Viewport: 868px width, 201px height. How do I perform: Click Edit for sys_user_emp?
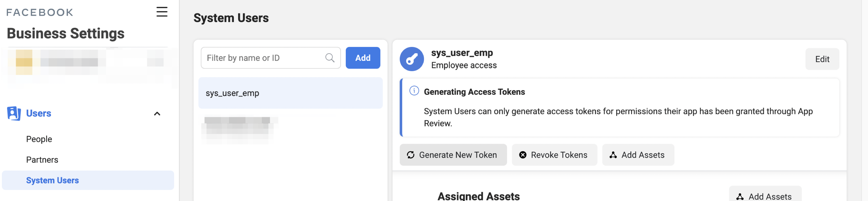[822, 59]
